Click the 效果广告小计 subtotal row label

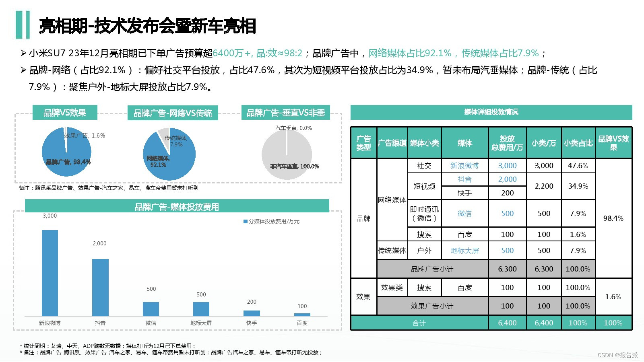432,306
